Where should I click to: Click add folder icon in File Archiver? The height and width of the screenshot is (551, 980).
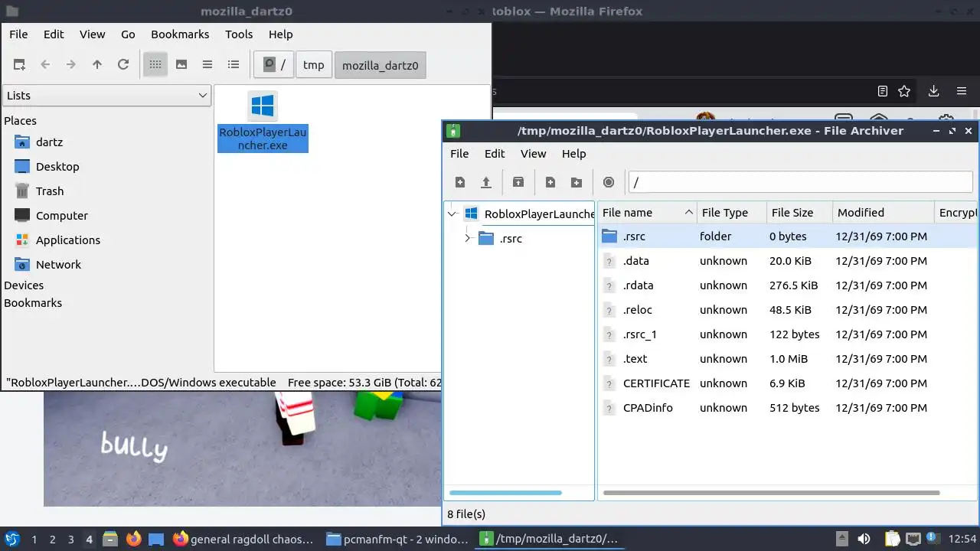click(577, 182)
